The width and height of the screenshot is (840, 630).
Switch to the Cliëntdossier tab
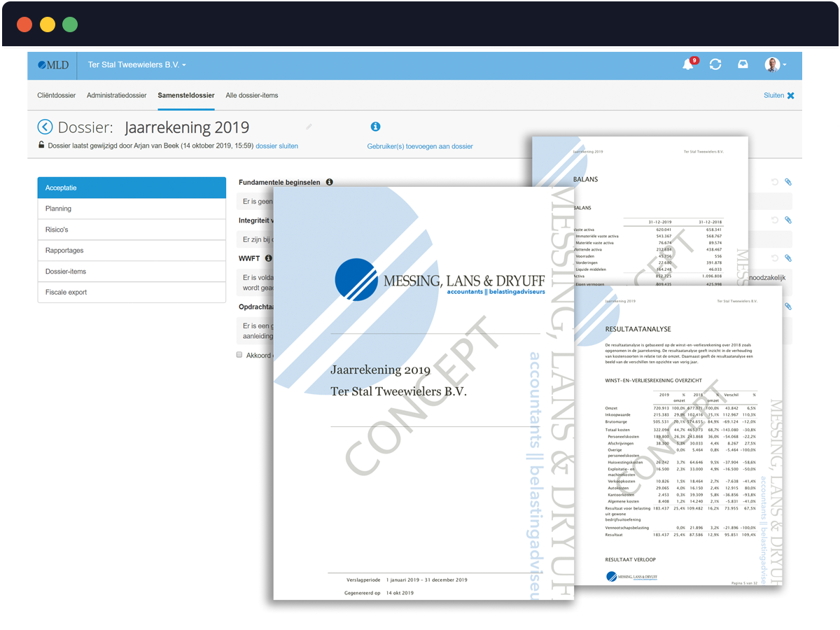[56, 95]
